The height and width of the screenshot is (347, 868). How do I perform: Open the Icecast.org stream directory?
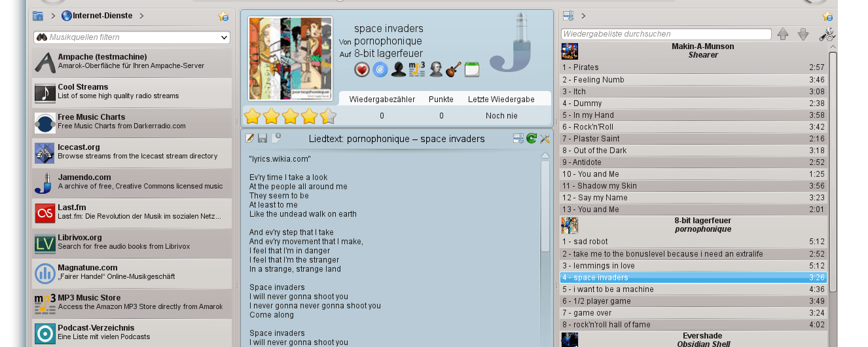[132, 152]
